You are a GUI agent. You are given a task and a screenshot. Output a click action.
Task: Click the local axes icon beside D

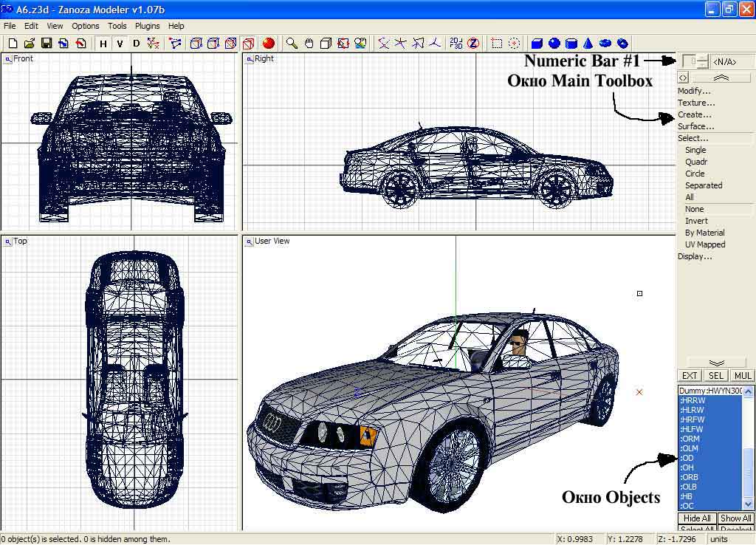point(154,44)
